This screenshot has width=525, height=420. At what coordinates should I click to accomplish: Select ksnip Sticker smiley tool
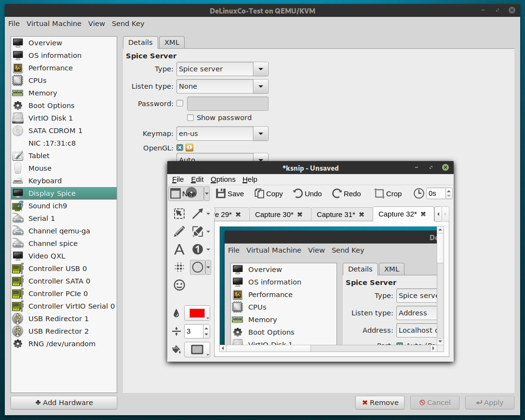point(179,285)
